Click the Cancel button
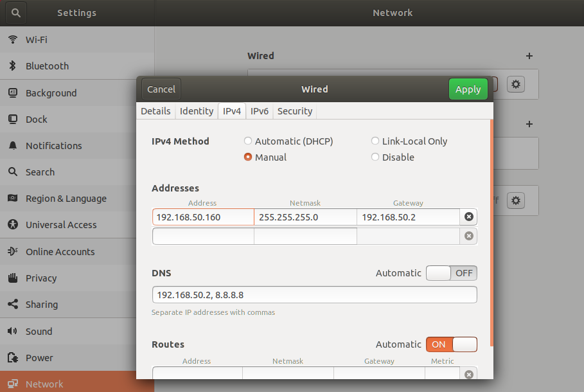The width and height of the screenshot is (584, 392). [x=161, y=89]
